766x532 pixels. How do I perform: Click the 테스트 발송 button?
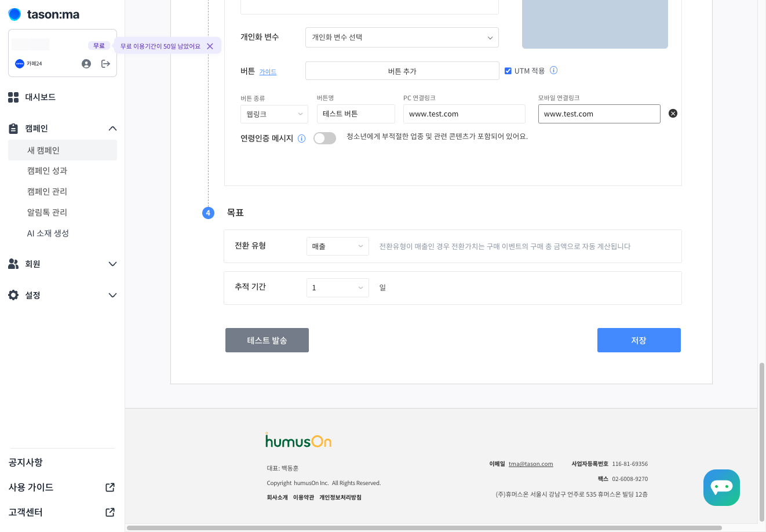click(267, 340)
